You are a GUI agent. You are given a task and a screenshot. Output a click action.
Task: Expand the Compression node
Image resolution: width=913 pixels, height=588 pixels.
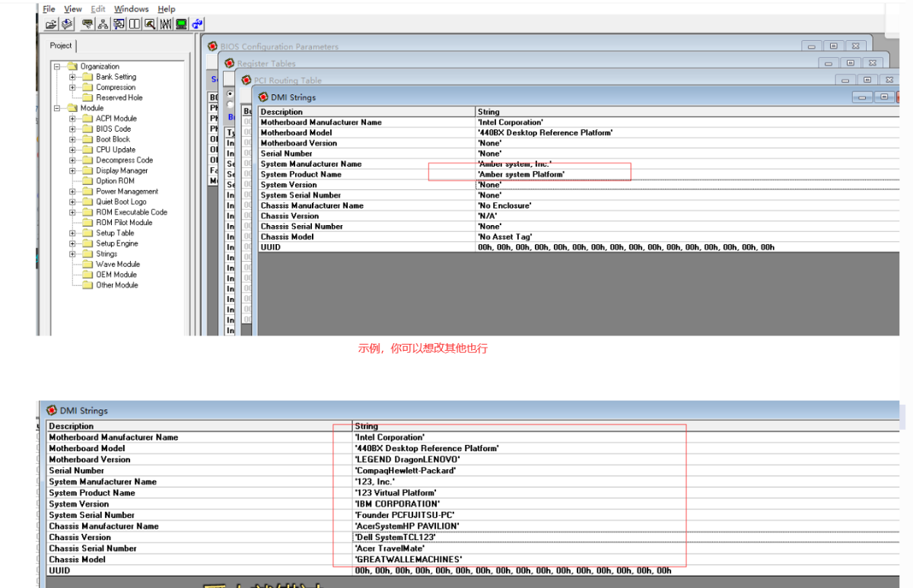point(72,87)
